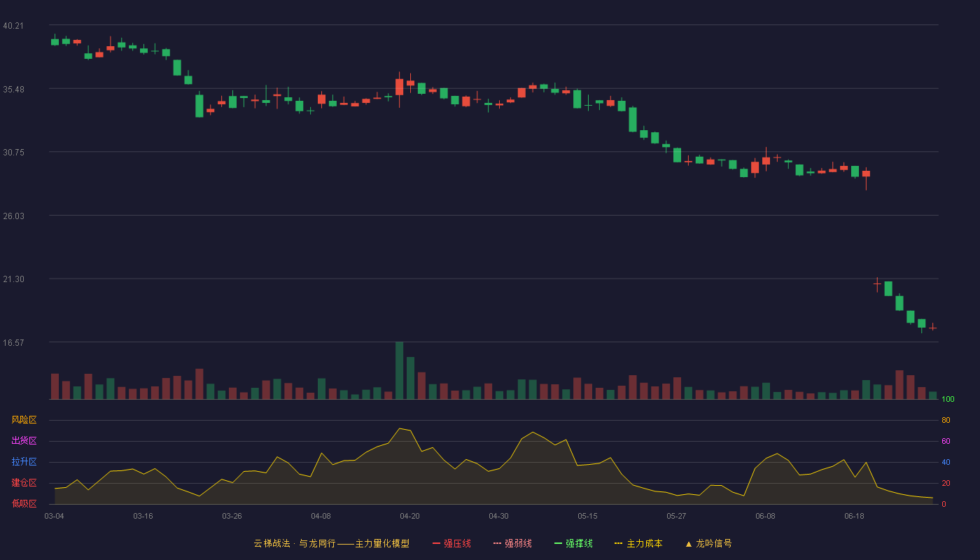Click the 03-16 date label
Image resolution: width=980 pixels, height=560 pixels.
click(x=143, y=516)
